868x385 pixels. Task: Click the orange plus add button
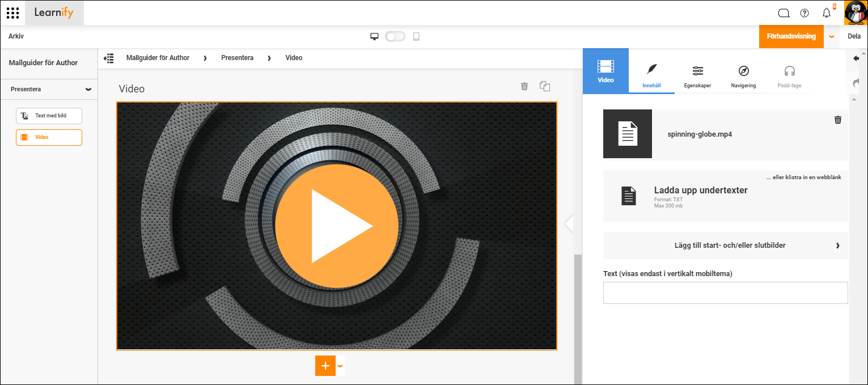pos(325,366)
